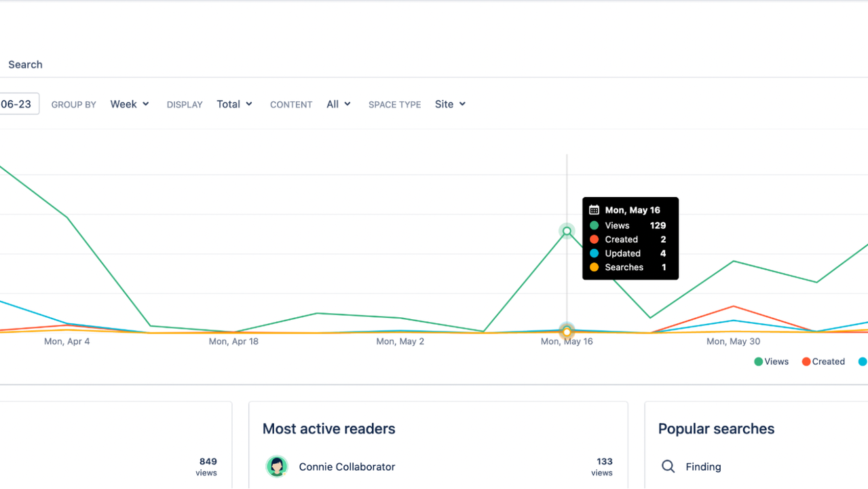Toggle the cut-off blue legend dot after Created
Viewport: 868px width, 489px height.
[x=863, y=361]
